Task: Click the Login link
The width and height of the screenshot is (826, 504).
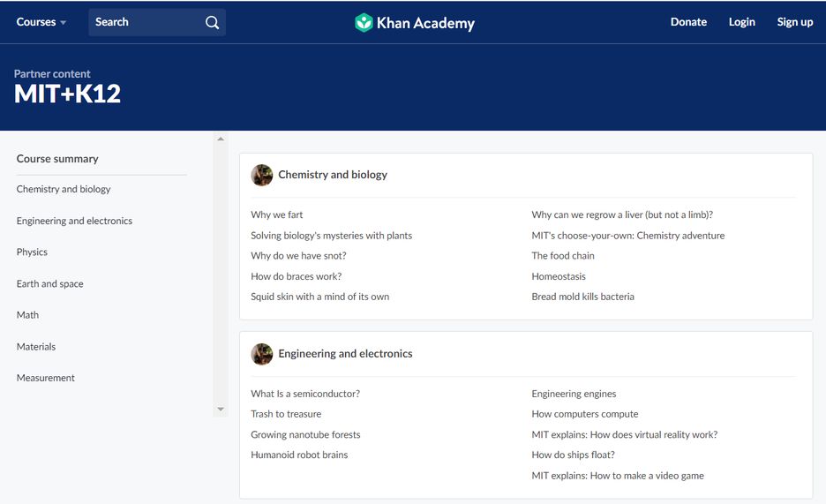Action: (x=741, y=22)
